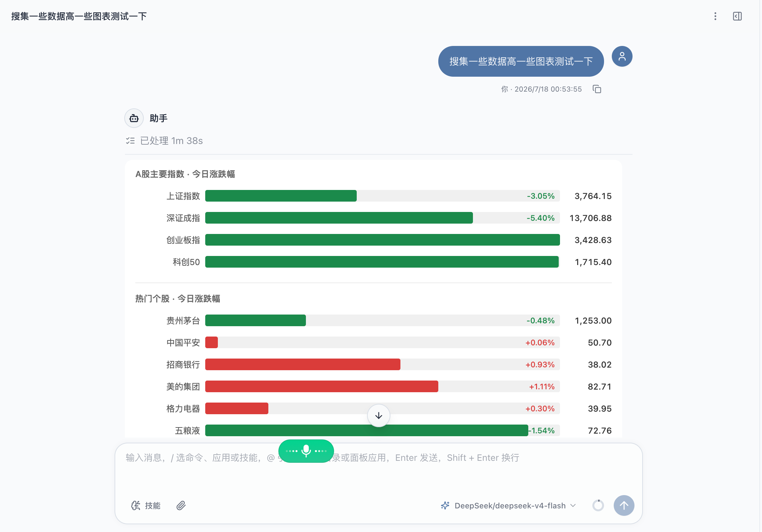
Task: Click the +0.93% change value
Action: click(x=540, y=364)
